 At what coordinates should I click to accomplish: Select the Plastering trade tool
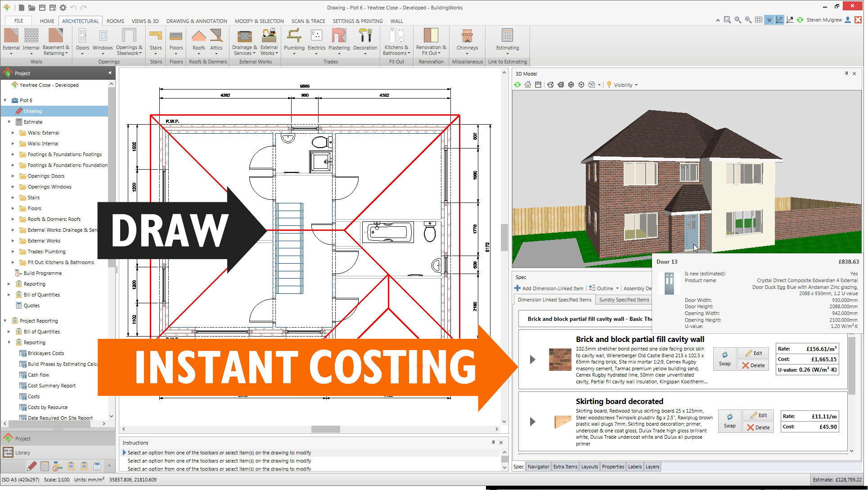pos(339,41)
